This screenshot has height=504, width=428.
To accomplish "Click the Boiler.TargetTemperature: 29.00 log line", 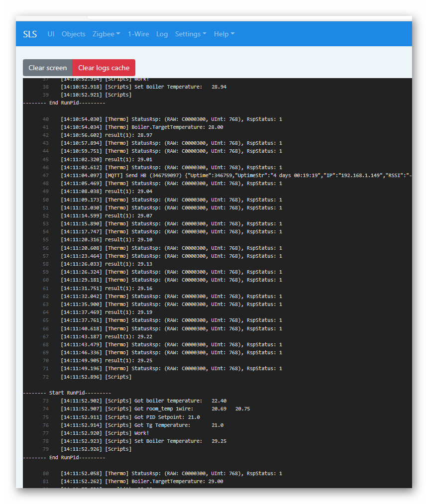I will pos(142,481).
